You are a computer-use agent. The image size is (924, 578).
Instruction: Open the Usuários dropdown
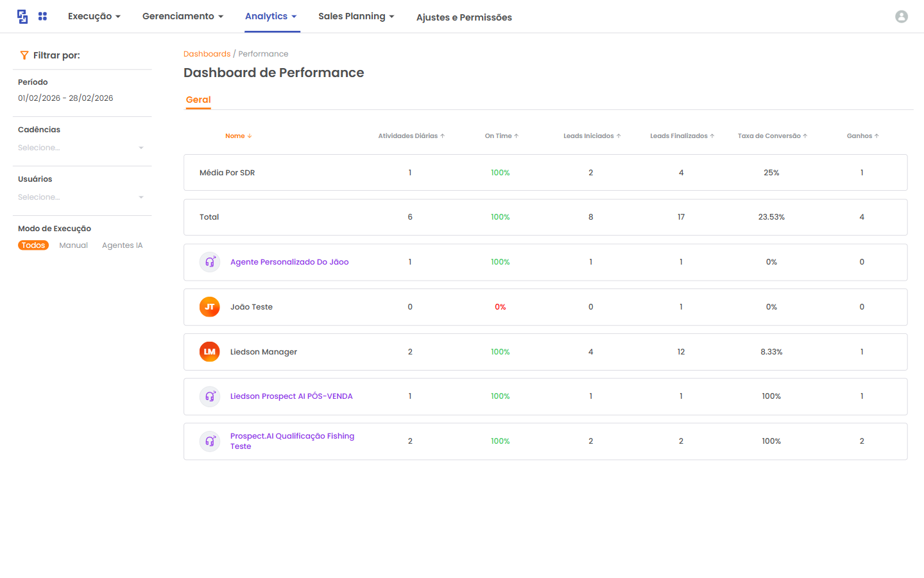tap(82, 197)
